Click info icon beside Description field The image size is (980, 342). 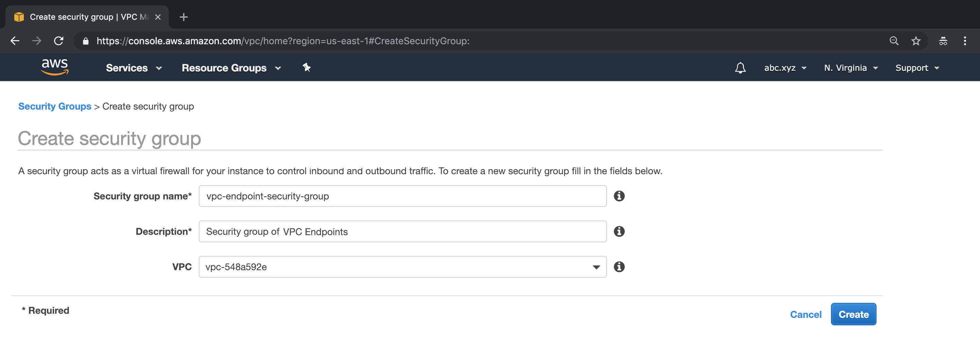(x=619, y=231)
